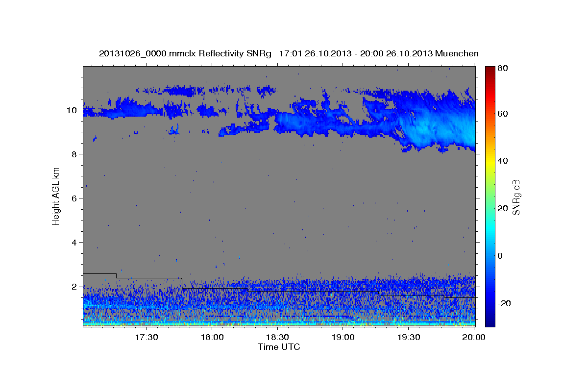Click the 19:30 time tick label

(x=408, y=337)
